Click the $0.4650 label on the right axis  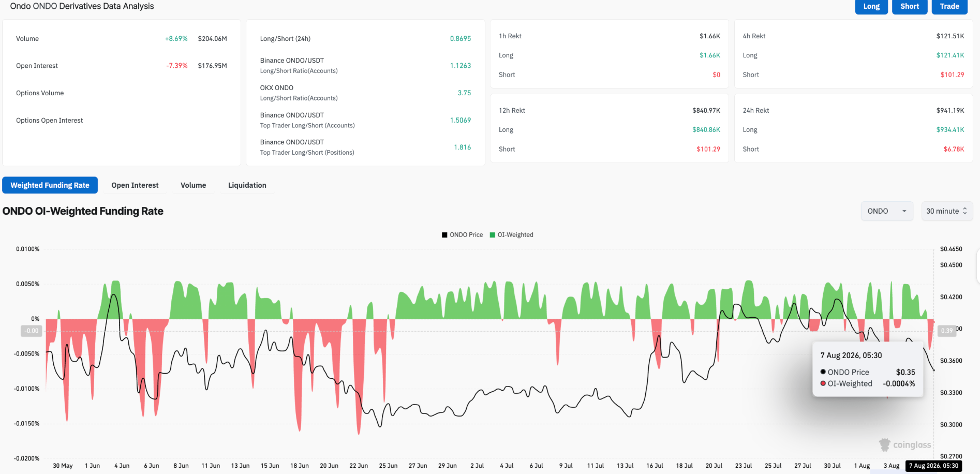click(x=951, y=249)
